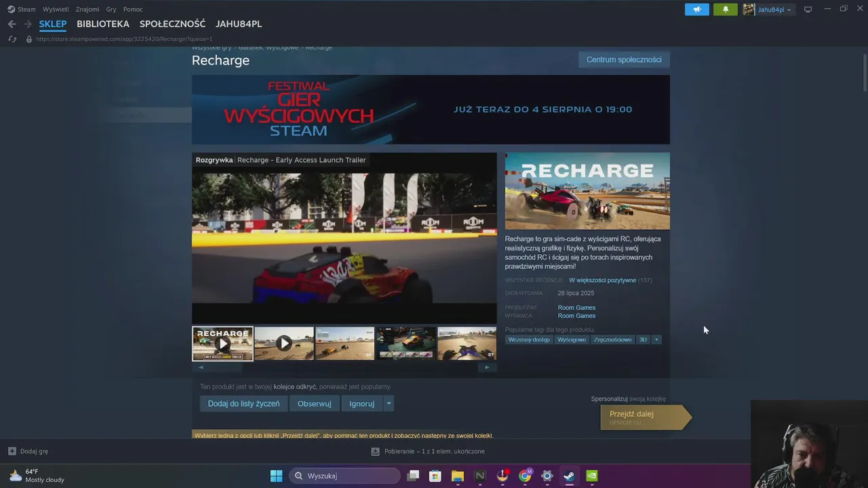This screenshot has width=868, height=488.
Task: Open Chrome from the taskbar
Action: (525, 476)
